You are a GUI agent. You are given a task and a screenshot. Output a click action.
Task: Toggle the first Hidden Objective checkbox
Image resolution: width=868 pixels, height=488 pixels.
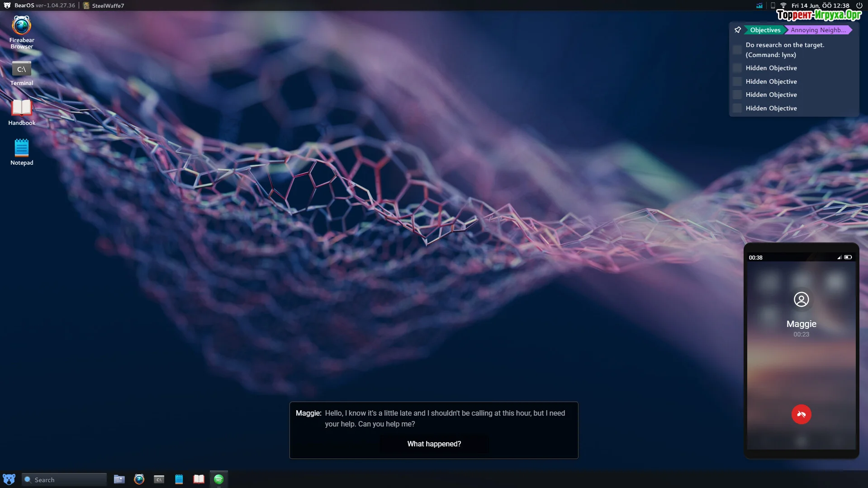[x=737, y=68]
